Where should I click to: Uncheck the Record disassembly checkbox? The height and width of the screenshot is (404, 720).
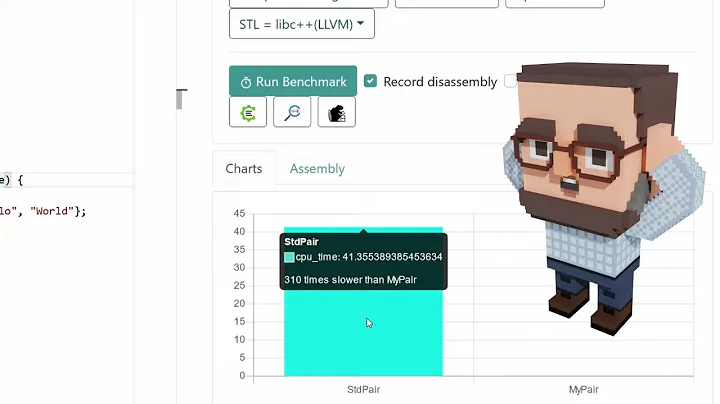(370, 81)
